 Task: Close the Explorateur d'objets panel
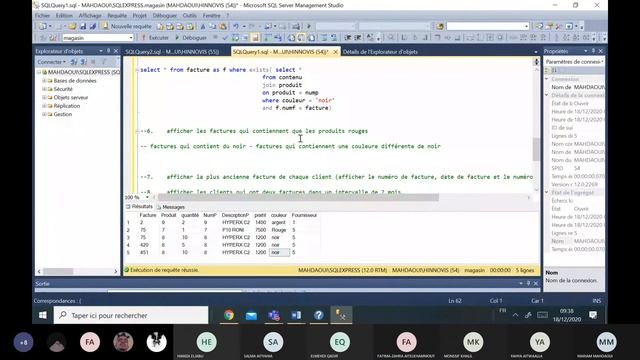click(116, 51)
